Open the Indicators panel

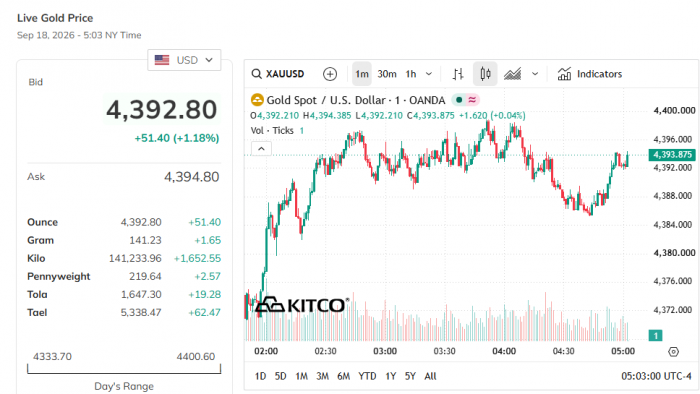589,74
